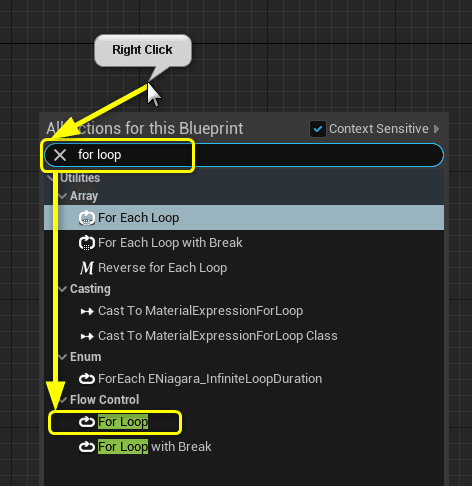Click the Cast To MaterialExpressionForLoop Class arrow icon
Viewport: 472px width, 486px height.
pos(87,336)
